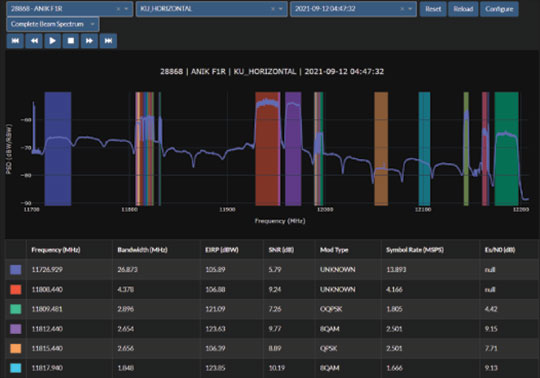Select frequency cell 11812.440
The height and width of the screenshot is (378, 540).
[x=47, y=329]
